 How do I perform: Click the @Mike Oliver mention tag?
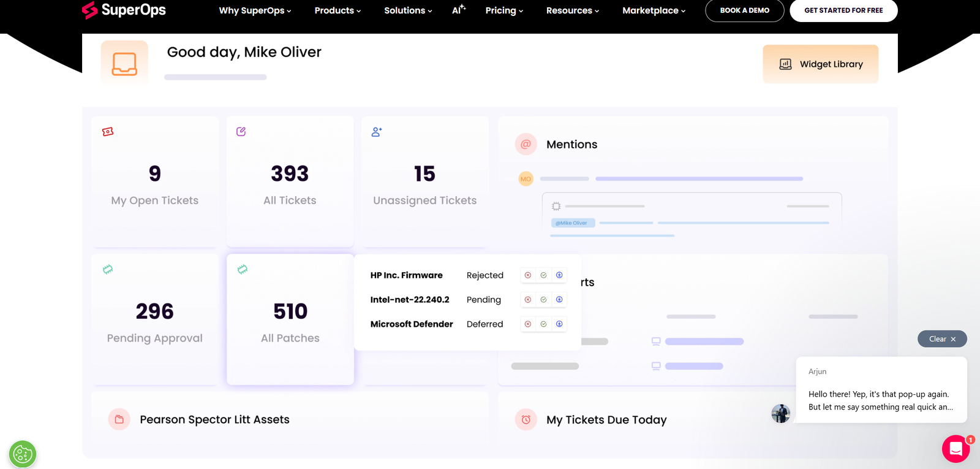pyautogui.click(x=573, y=223)
